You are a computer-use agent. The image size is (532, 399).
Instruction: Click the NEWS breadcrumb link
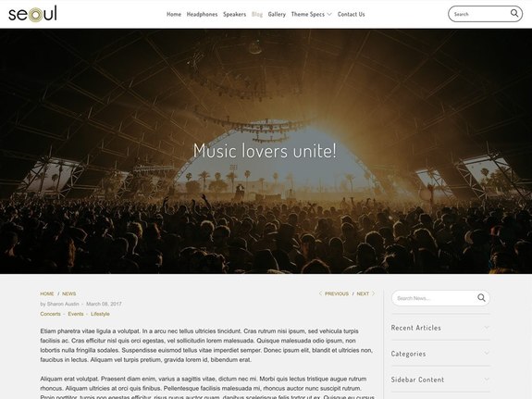[x=68, y=293]
